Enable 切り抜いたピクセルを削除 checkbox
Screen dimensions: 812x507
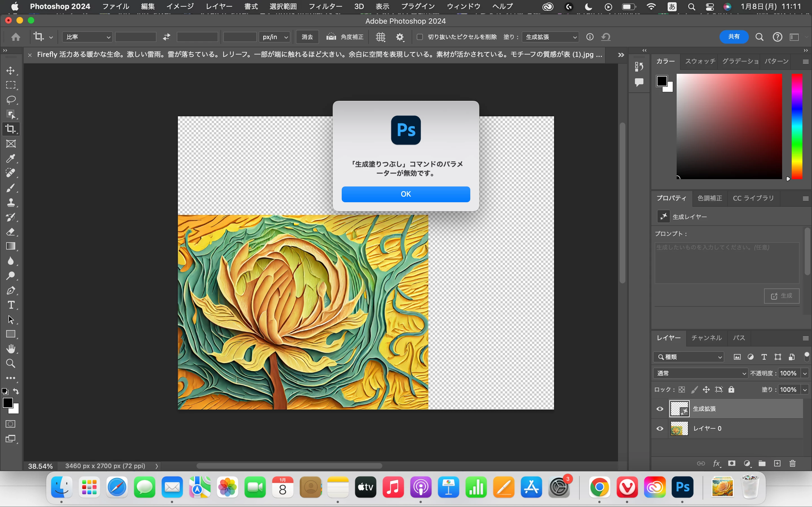(x=420, y=37)
